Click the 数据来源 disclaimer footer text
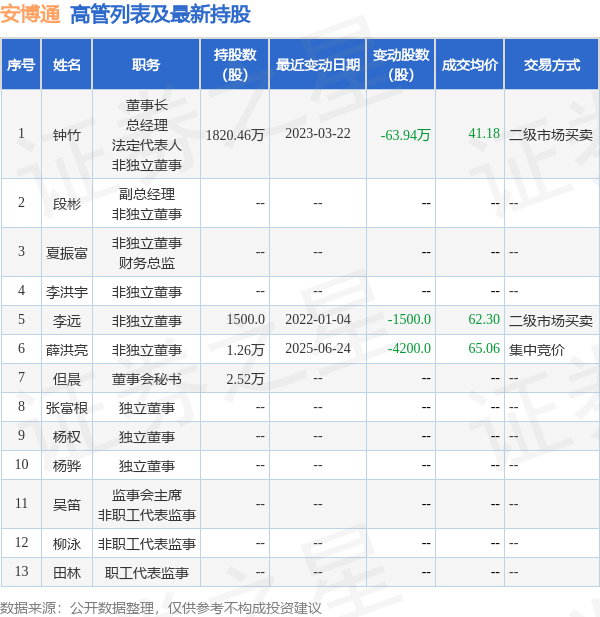Image resolution: width=600 pixels, height=617 pixels. click(161, 608)
